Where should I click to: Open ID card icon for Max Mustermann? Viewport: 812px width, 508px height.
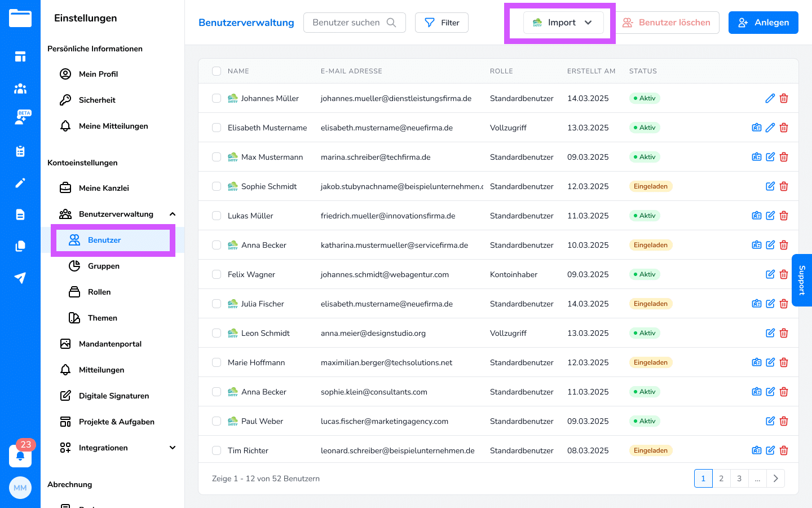(x=757, y=157)
